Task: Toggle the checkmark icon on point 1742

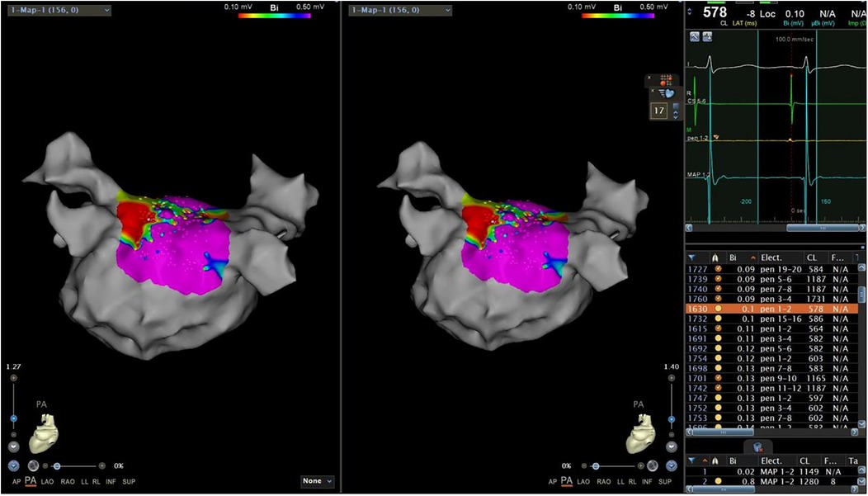Action: point(718,388)
